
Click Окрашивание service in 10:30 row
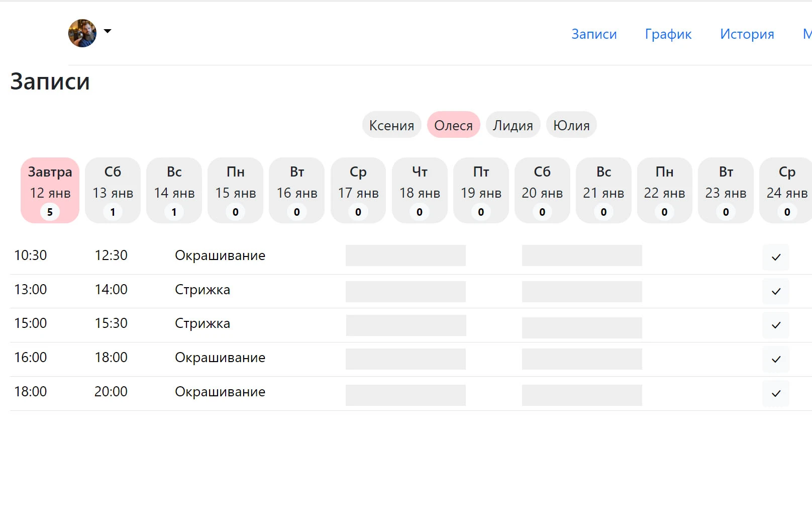(220, 255)
